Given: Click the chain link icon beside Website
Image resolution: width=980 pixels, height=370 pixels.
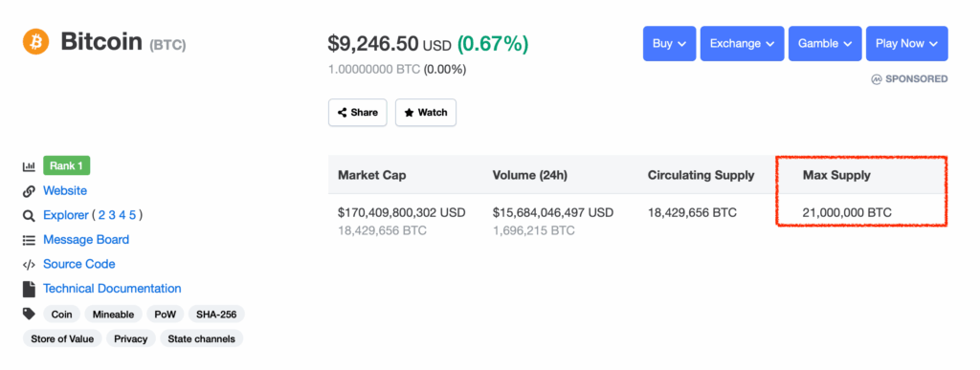Looking at the screenshot, I should 29,191.
